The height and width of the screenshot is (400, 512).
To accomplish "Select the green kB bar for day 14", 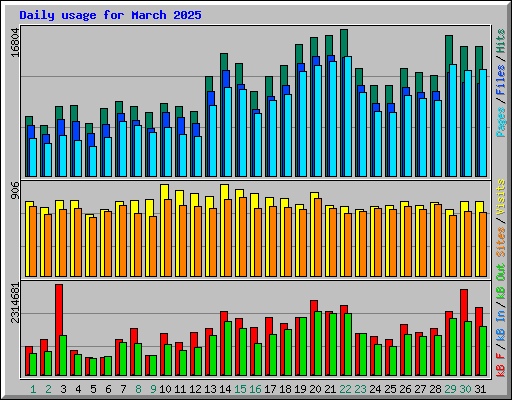I will coord(228,349).
